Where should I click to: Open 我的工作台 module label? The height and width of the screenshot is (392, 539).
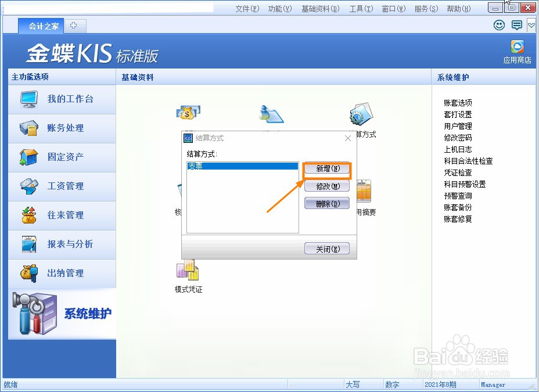70,99
